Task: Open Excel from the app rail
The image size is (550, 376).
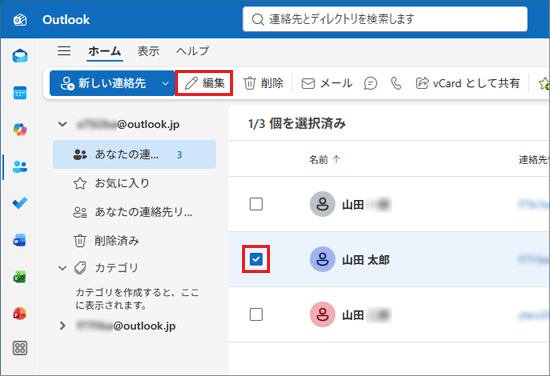Action: click(x=20, y=277)
